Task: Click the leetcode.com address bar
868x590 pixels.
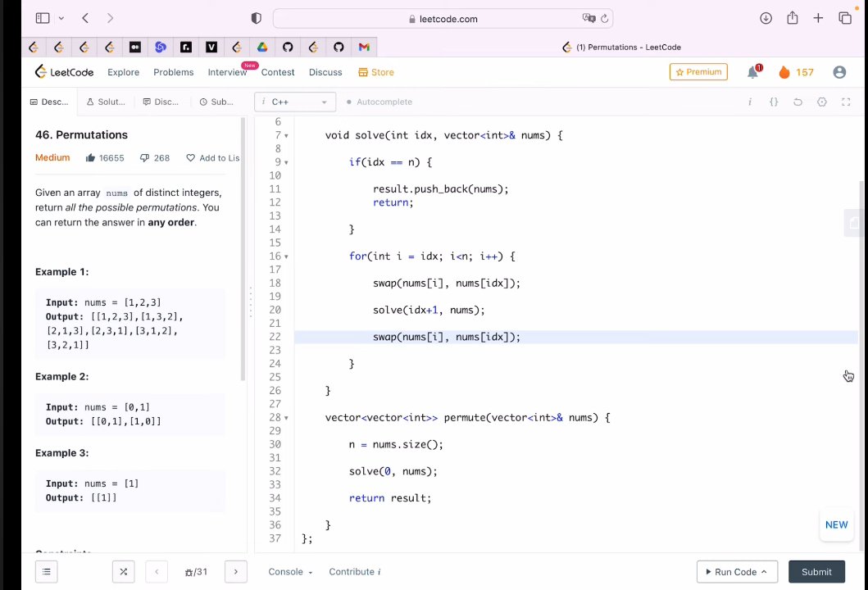Action: 443,19
